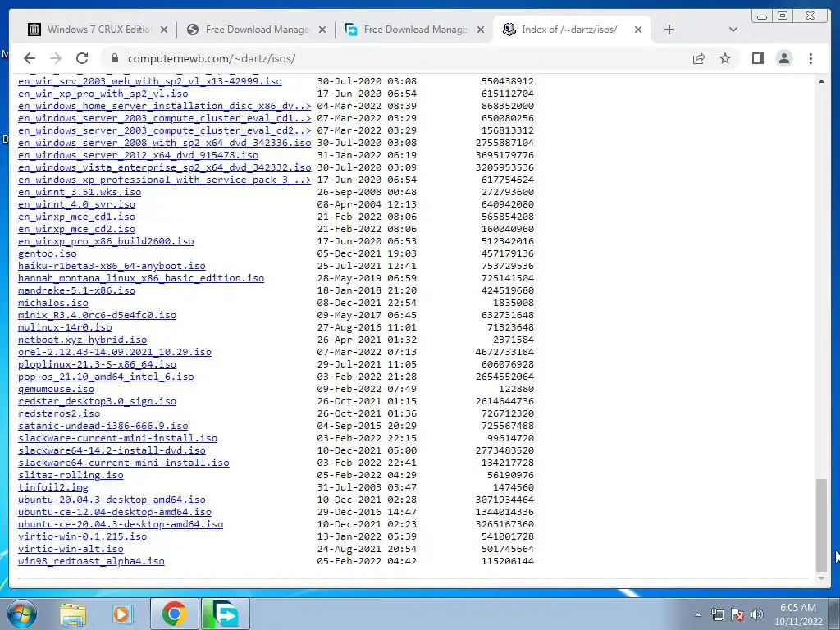Open Windows Explorer from the taskbar
840x630 pixels.
[x=73, y=614]
